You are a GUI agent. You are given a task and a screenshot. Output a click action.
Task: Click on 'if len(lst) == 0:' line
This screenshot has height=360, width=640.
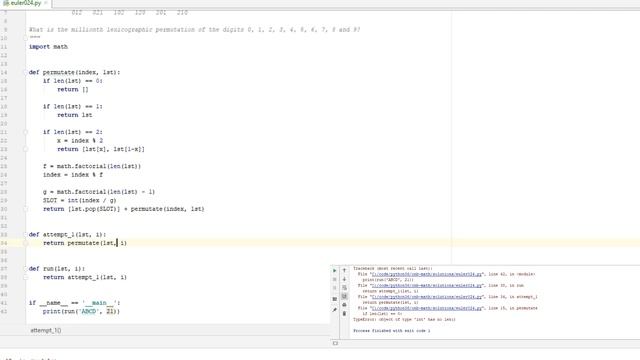click(x=73, y=81)
